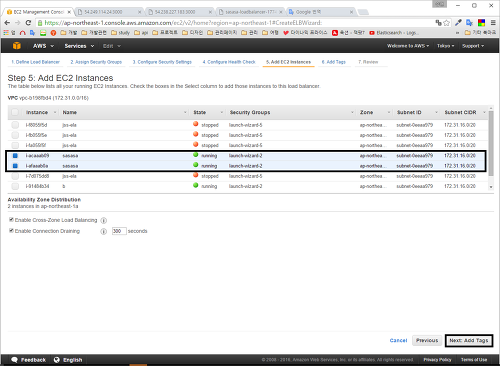Bookmark this page with the star icon

point(446,23)
